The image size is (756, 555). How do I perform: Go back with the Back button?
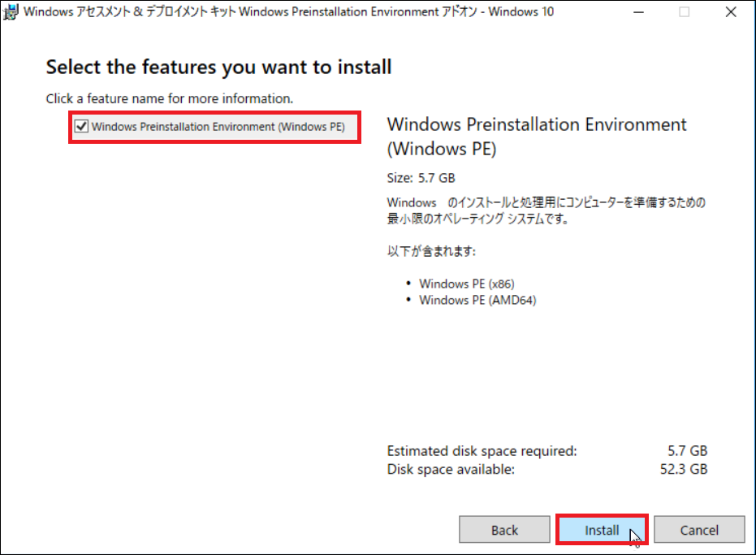pyautogui.click(x=504, y=530)
